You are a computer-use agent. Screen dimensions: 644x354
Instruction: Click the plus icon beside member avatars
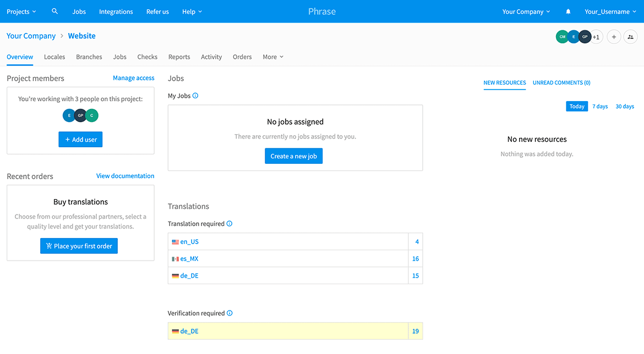tap(614, 37)
